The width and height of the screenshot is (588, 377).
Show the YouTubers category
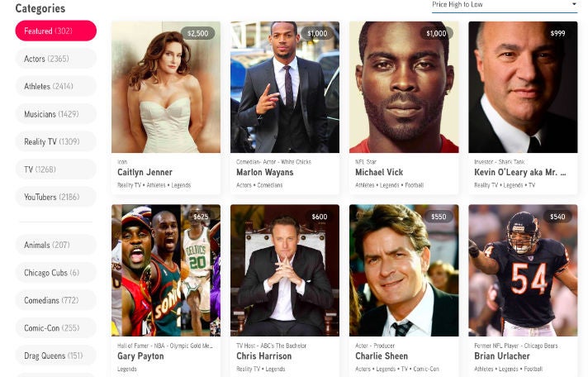[x=56, y=197]
